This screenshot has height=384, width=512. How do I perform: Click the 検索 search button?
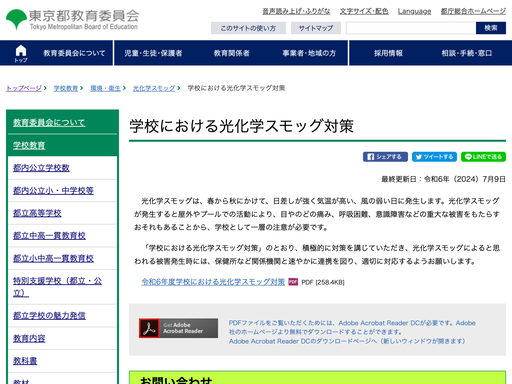pos(491,28)
